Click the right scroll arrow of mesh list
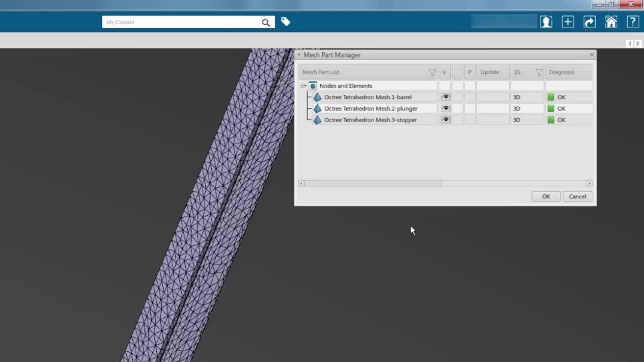Viewport: 644px width, 362px height. coord(590,184)
